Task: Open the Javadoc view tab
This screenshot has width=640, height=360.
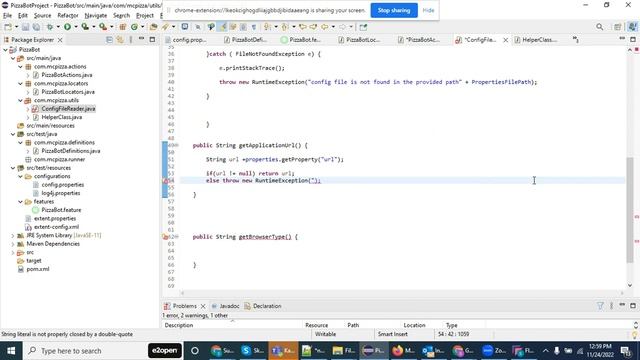Action: click(x=225, y=306)
